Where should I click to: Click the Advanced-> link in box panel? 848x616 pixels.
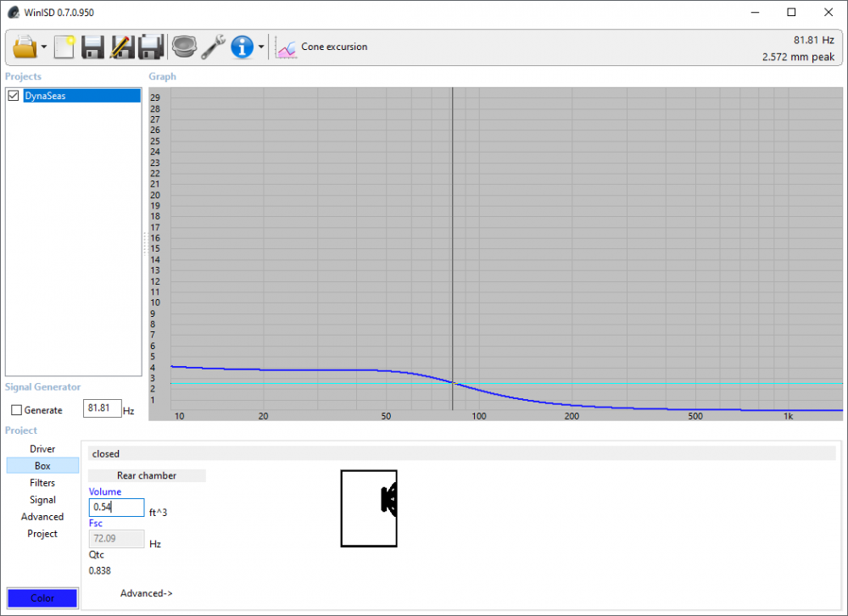(146, 593)
